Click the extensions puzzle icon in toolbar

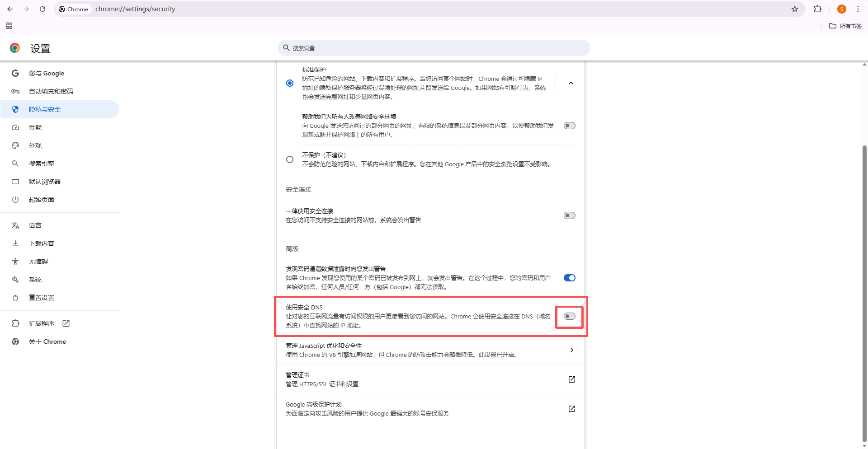click(x=818, y=9)
